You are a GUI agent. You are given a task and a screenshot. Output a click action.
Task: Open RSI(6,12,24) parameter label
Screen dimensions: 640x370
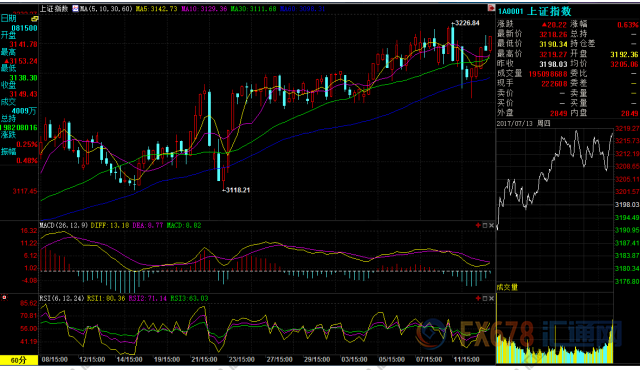click(x=62, y=298)
